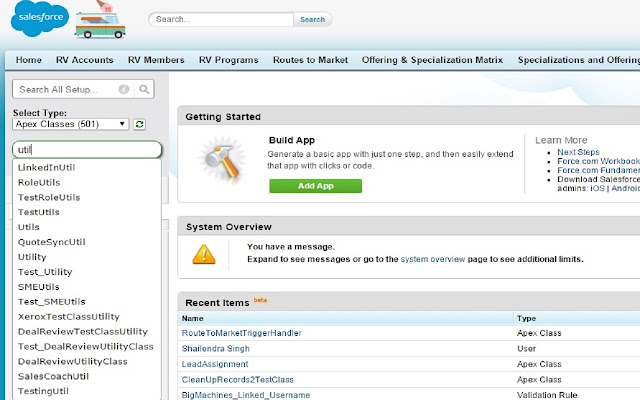Open the Routes to Market tab
This screenshot has width=640, height=400.
point(310,60)
